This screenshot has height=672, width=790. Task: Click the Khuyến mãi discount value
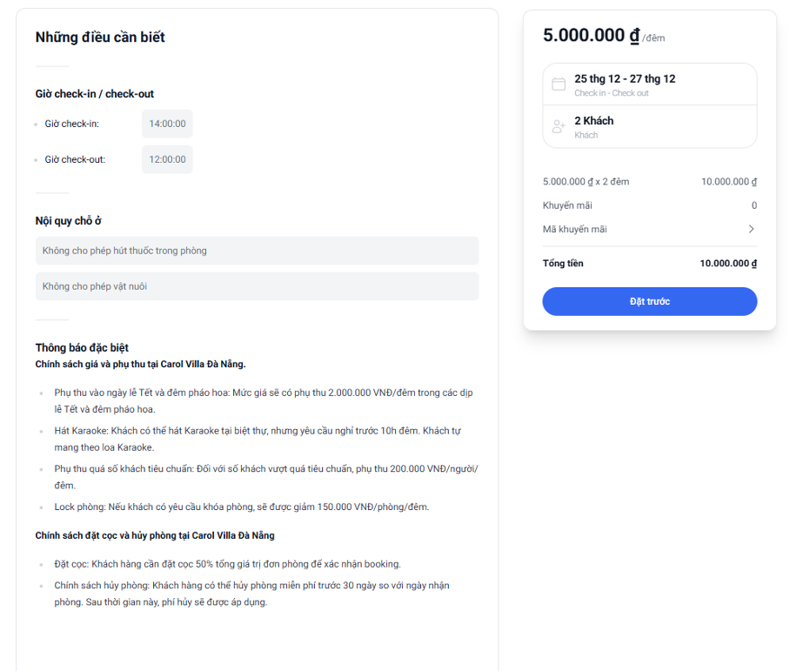pos(754,205)
